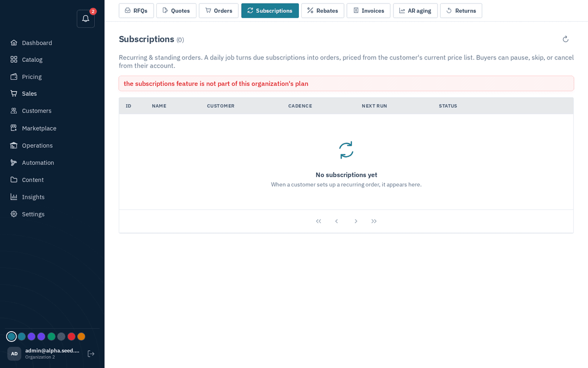
Task: Switch to the Returns tab
Action: click(461, 11)
